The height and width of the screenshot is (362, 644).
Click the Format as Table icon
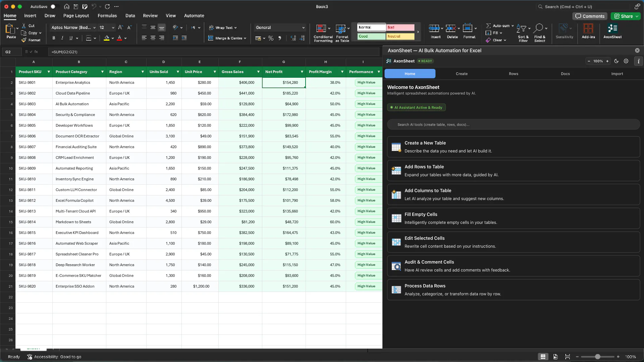point(340,28)
